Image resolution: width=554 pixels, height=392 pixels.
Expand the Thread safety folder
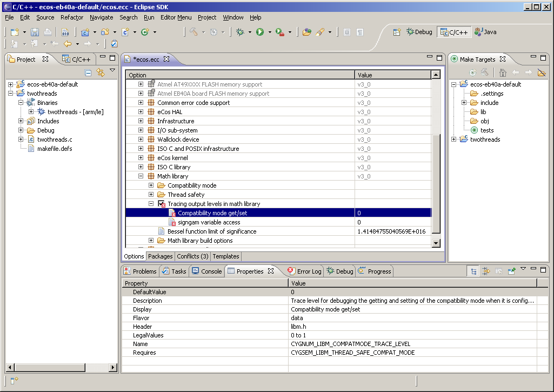(151, 195)
